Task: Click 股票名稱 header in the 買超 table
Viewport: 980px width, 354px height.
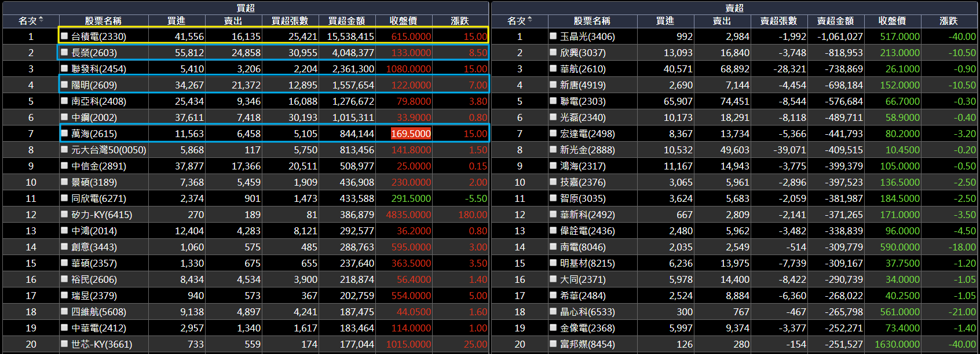Action: click(x=103, y=21)
